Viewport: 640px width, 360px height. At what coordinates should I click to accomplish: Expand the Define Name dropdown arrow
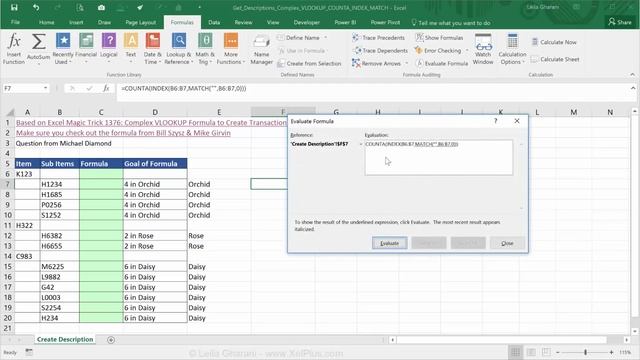click(x=326, y=38)
